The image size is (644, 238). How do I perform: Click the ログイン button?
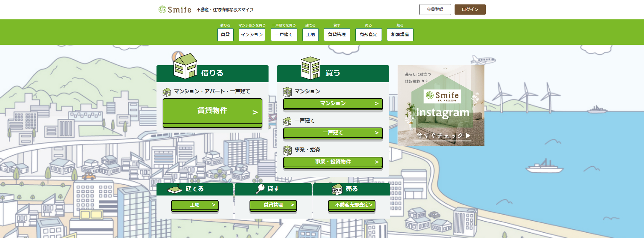[x=470, y=10]
